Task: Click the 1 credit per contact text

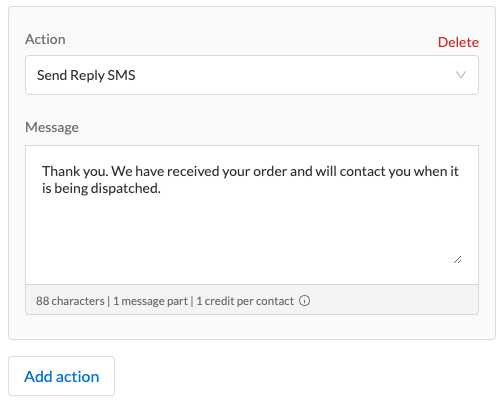Action: [245, 301]
